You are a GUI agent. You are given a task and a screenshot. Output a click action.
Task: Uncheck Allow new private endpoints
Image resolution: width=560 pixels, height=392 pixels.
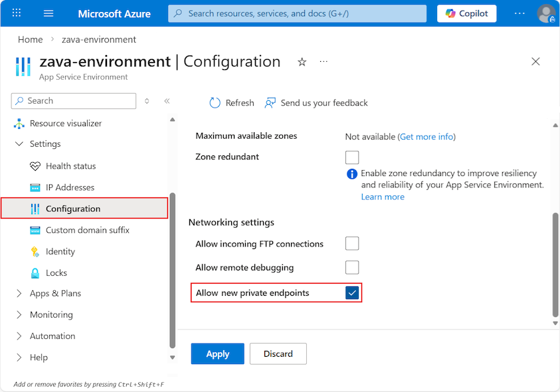351,292
